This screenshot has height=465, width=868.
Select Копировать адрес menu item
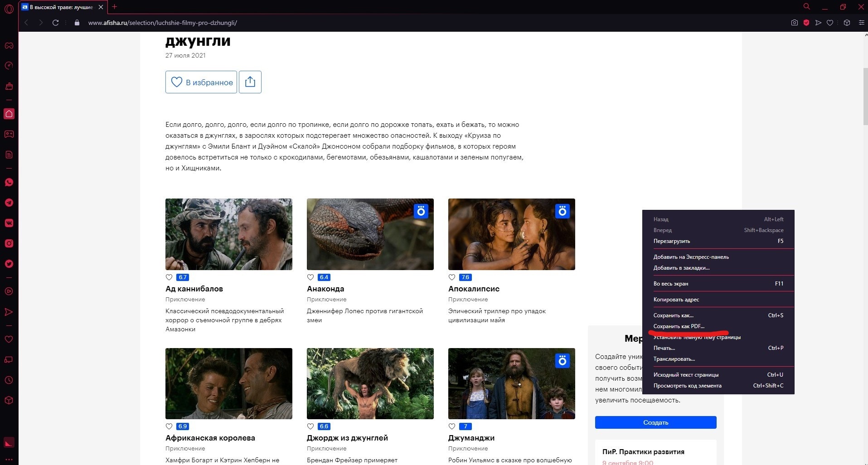718,300
